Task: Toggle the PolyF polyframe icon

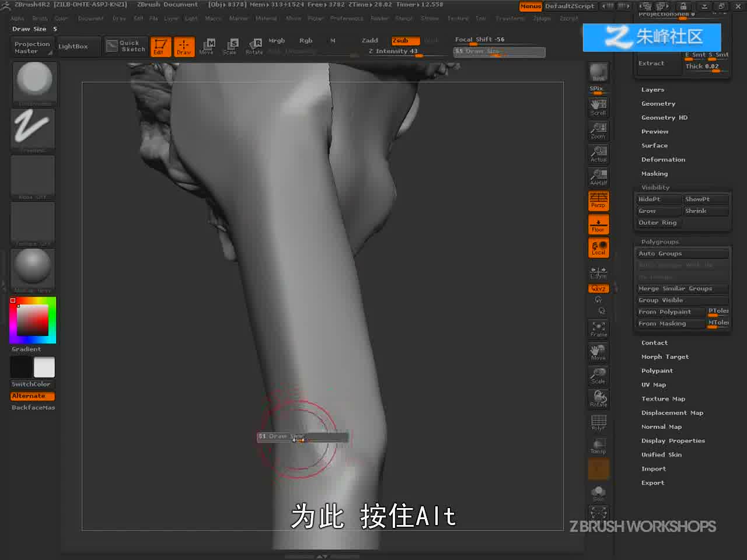Action: 598,422
